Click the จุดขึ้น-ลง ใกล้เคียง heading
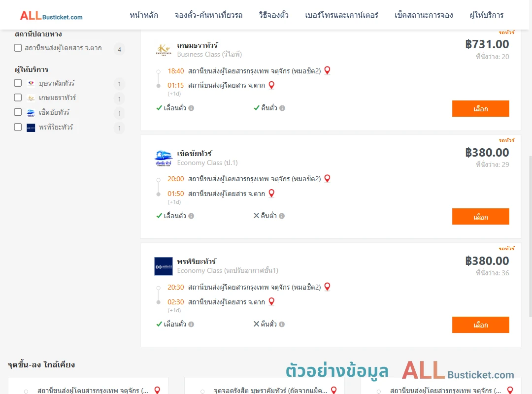Image resolution: width=532 pixels, height=394 pixels. tap(41, 365)
